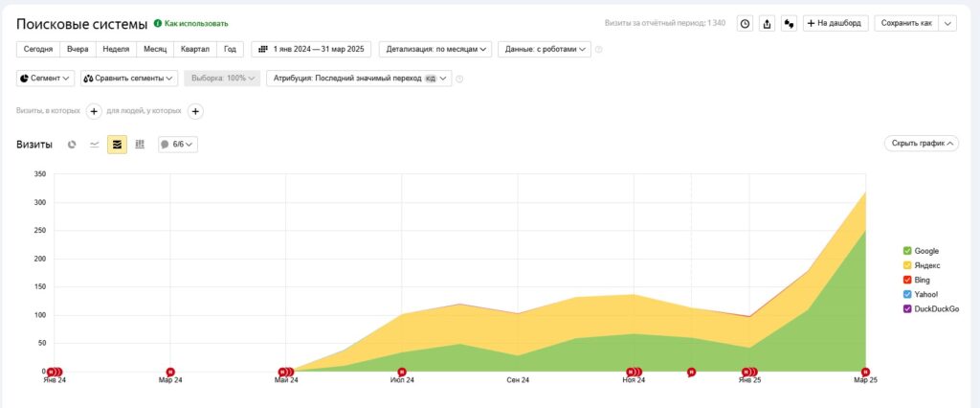980x408 pixels.
Task: Click the icon left of На дашборд
Action: (789, 23)
